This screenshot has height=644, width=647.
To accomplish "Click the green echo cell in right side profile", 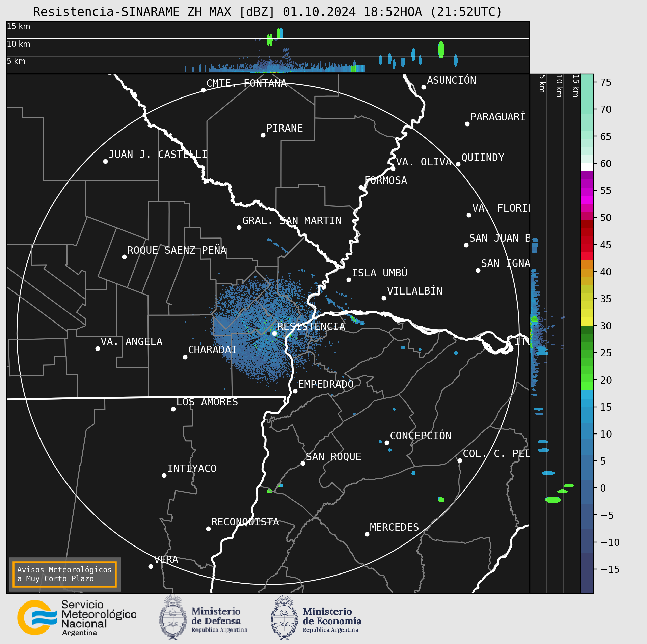I will (553, 500).
